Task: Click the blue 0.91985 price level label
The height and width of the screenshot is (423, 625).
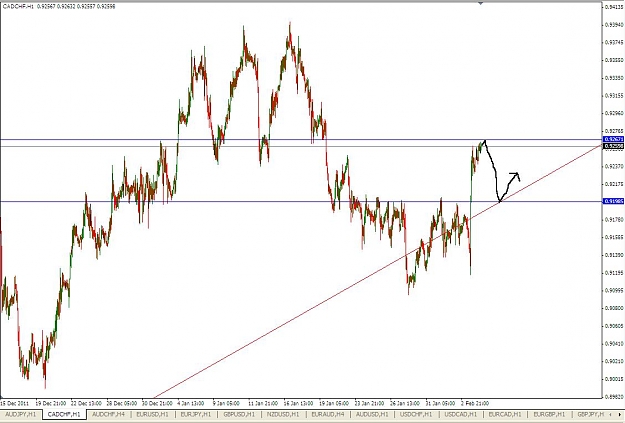Action: pyautogui.click(x=613, y=201)
